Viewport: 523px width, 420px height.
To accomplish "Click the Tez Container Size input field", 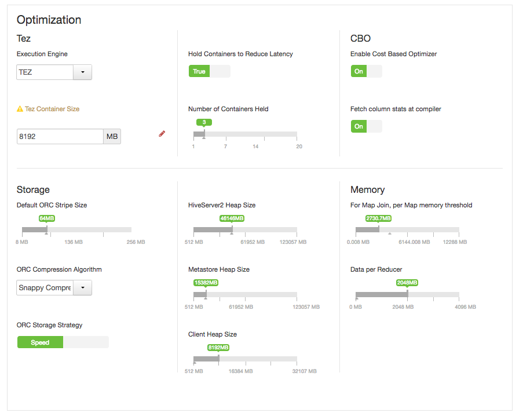I will (x=60, y=137).
